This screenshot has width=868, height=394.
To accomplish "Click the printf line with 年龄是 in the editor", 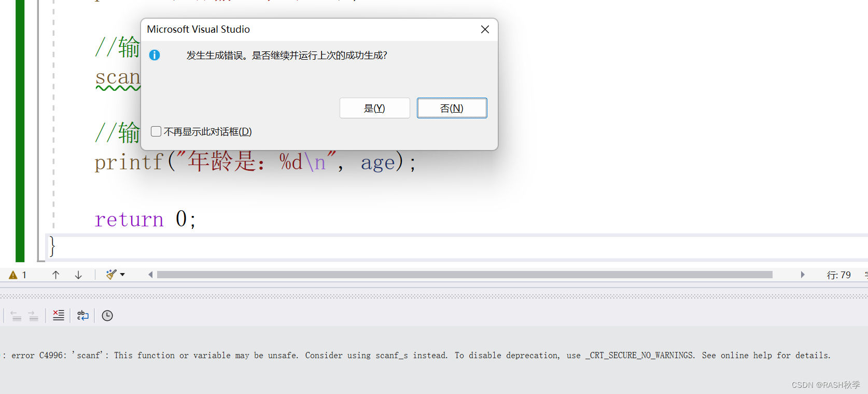I will [255, 162].
